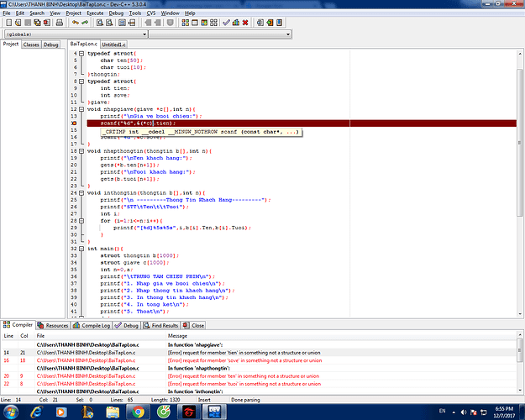Open Google Chrome from the taskbar
This screenshot has height=420, width=525.
[137, 412]
